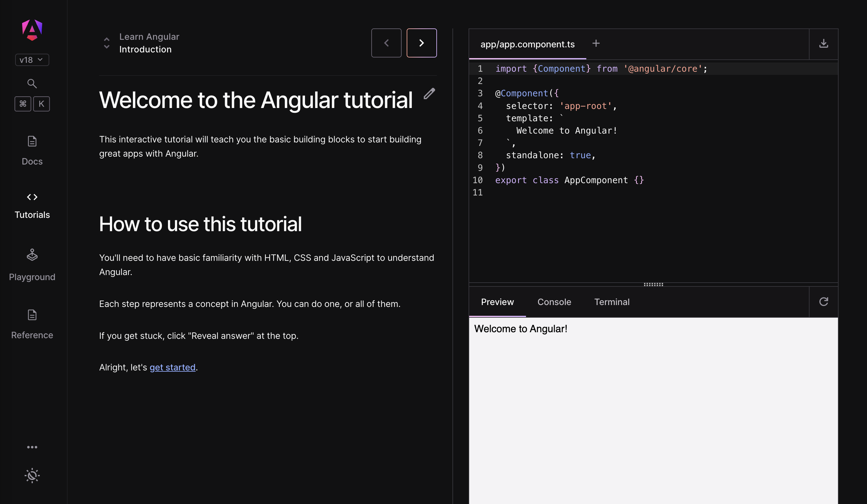Toggle the site color theme
This screenshot has width=867, height=504.
pos(32,476)
